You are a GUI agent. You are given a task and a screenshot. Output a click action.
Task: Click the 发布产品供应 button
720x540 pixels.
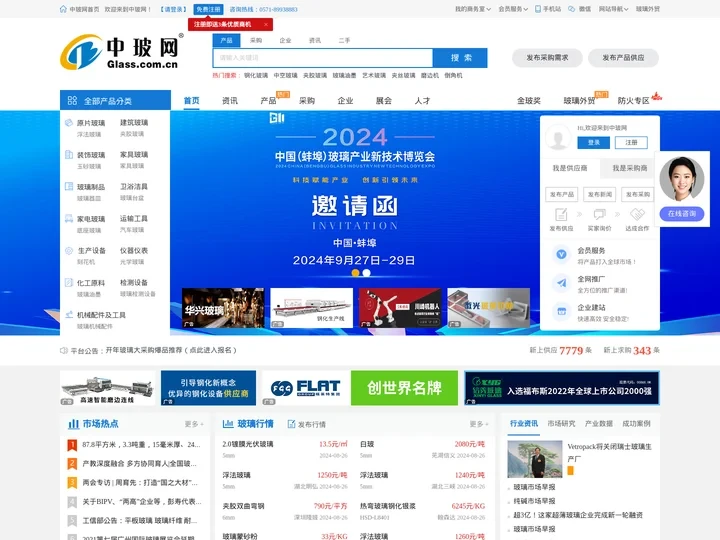coord(624,58)
